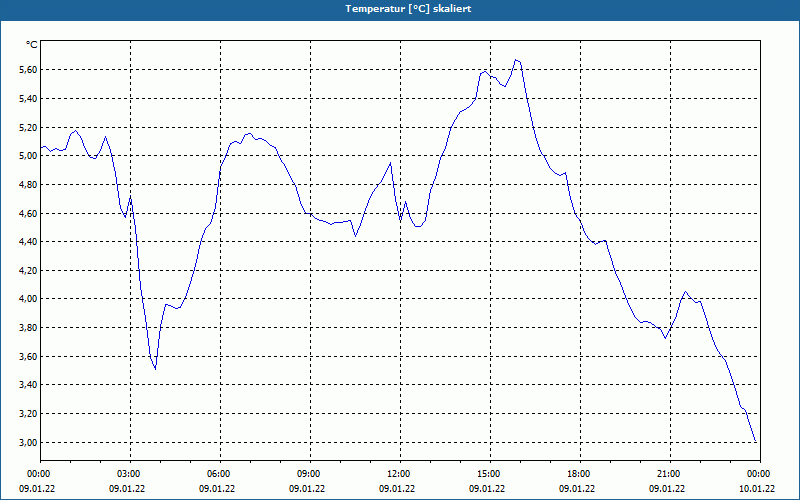Viewport: 800px width, 500px height.
Task: Click the 3,60 y-axis label
Action: point(28,356)
